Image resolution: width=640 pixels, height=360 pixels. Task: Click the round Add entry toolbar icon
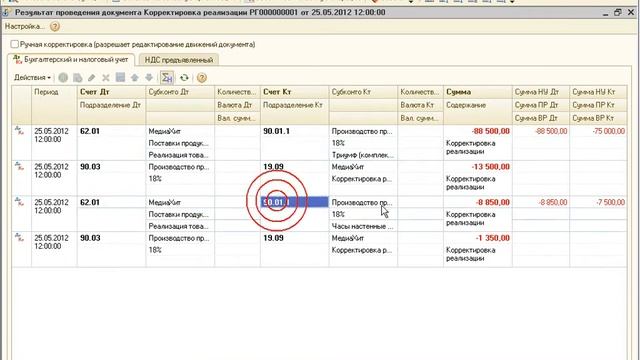63,78
